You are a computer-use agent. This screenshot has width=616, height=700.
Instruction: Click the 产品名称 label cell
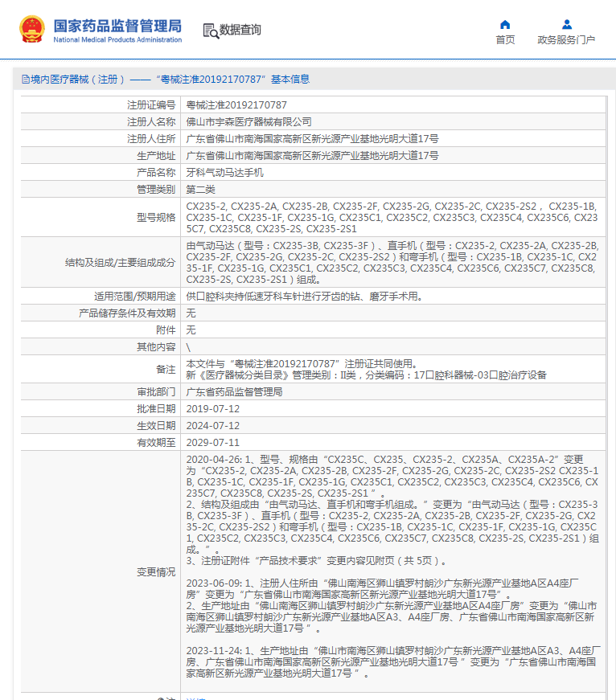(x=101, y=172)
